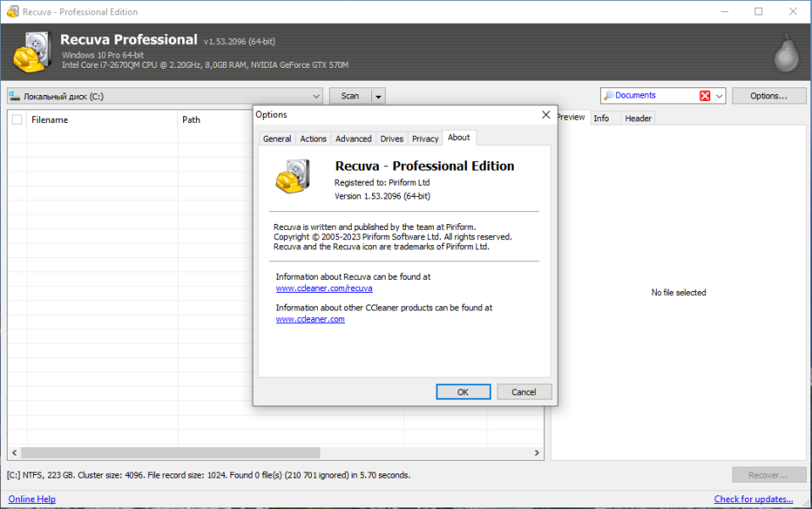
Task: Click 'Recuva - Professional Edition' dialog heading
Action: click(425, 166)
